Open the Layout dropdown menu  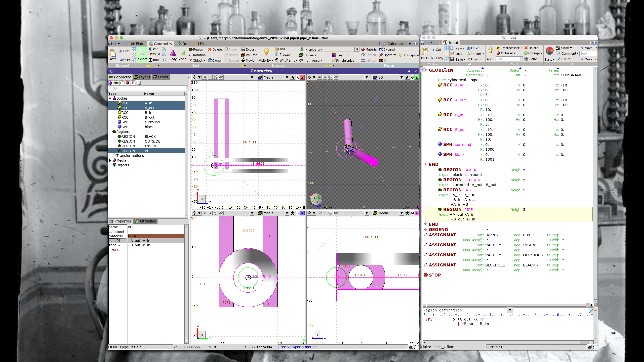pos(341,55)
